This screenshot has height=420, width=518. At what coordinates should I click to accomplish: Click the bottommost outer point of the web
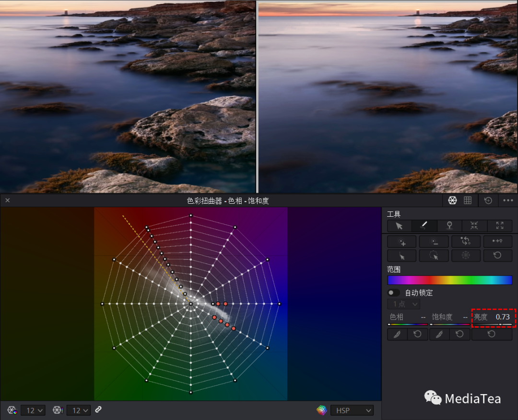tap(190, 392)
